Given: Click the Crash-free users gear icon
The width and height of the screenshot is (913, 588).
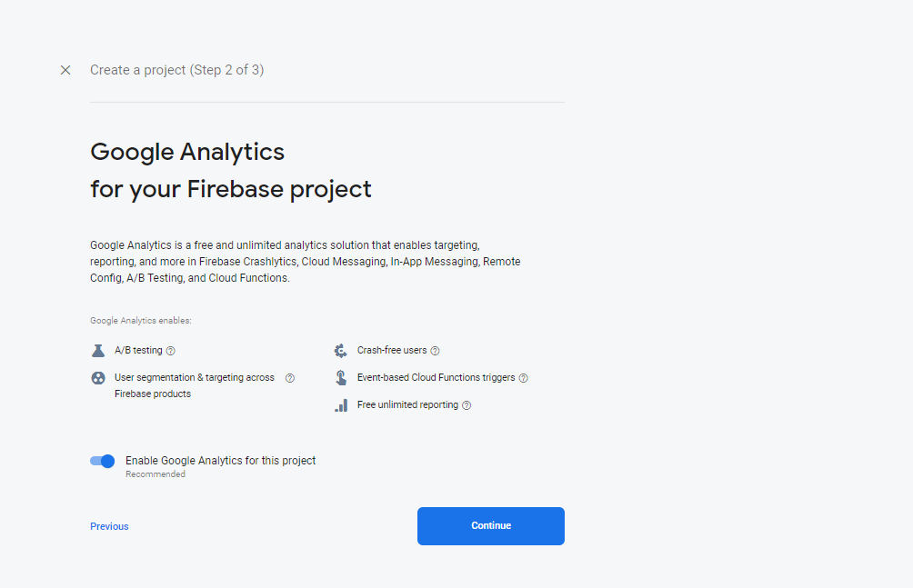Looking at the screenshot, I should [341, 351].
